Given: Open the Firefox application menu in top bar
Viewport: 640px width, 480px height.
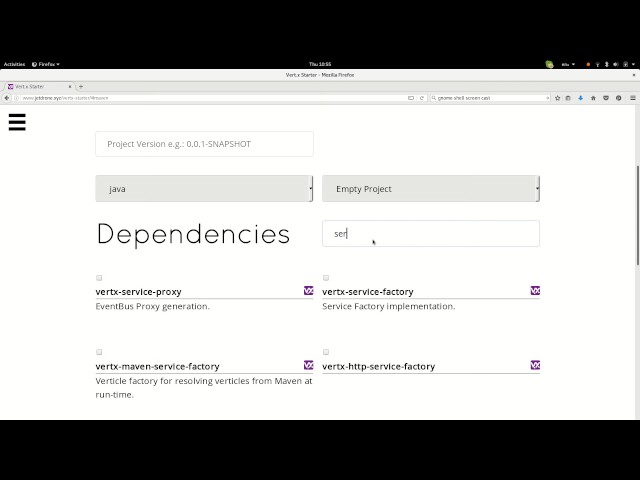Looking at the screenshot, I should pyautogui.click(x=46, y=64).
